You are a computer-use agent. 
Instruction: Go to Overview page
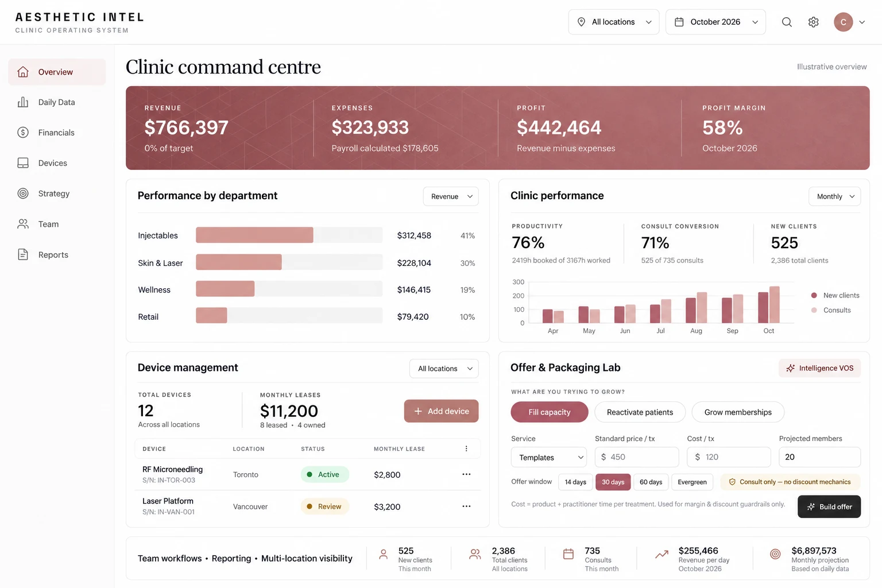[x=57, y=72]
